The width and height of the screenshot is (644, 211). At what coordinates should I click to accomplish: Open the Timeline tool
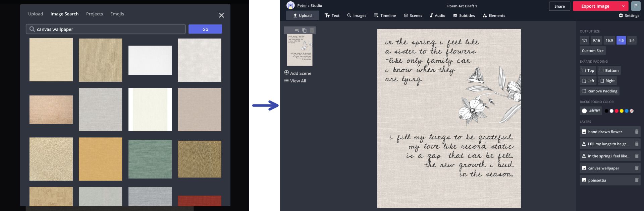click(385, 15)
